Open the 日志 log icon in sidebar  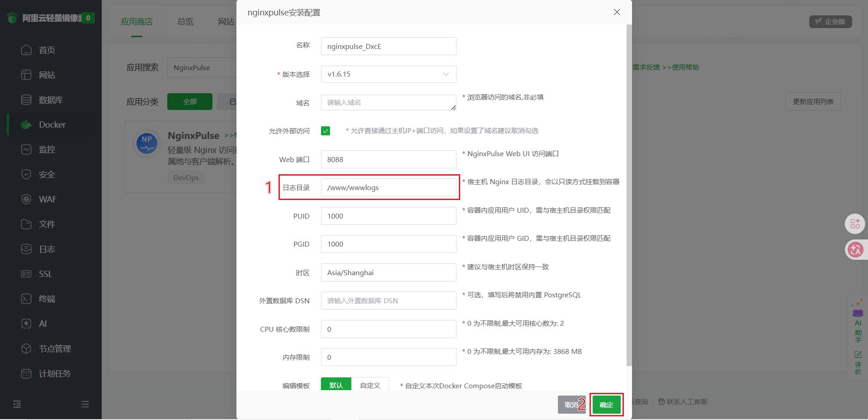(x=26, y=249)
